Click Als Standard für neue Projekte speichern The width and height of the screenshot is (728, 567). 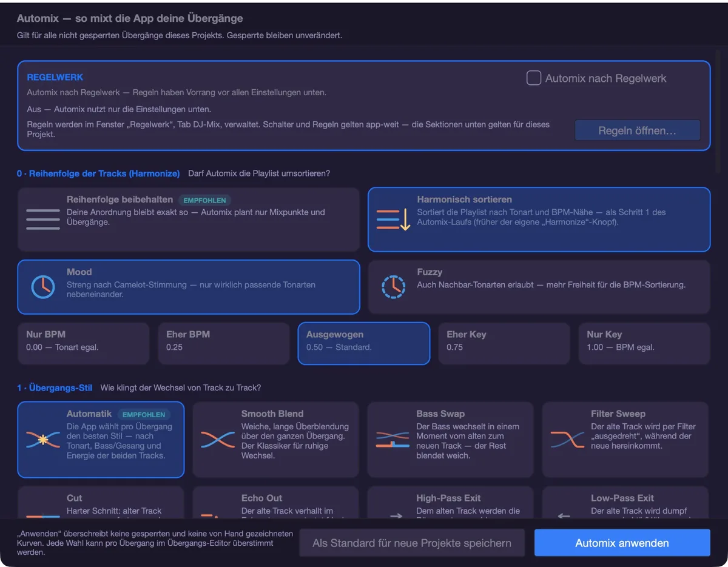[412, 543]
